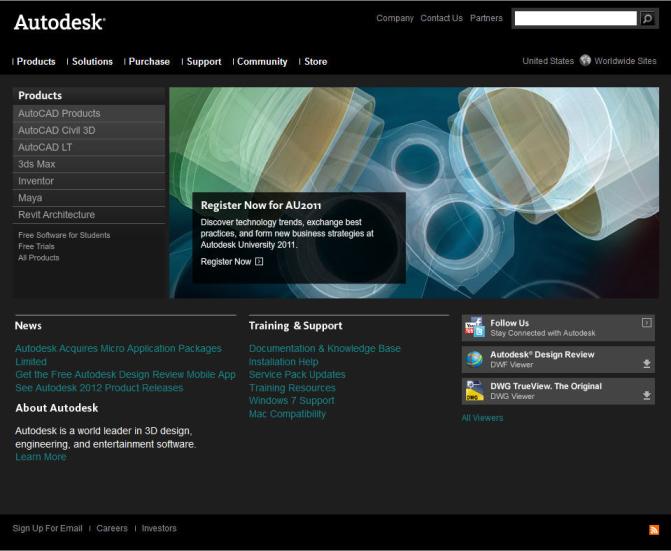Screen dimensions: 671x551
Task: Click Sign Up For Email footer link
Action: (x=48, y=528)
